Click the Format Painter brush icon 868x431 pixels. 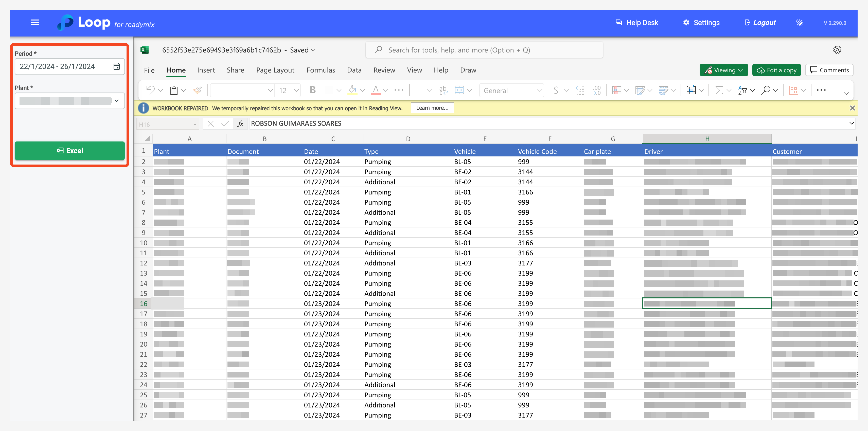198,90
